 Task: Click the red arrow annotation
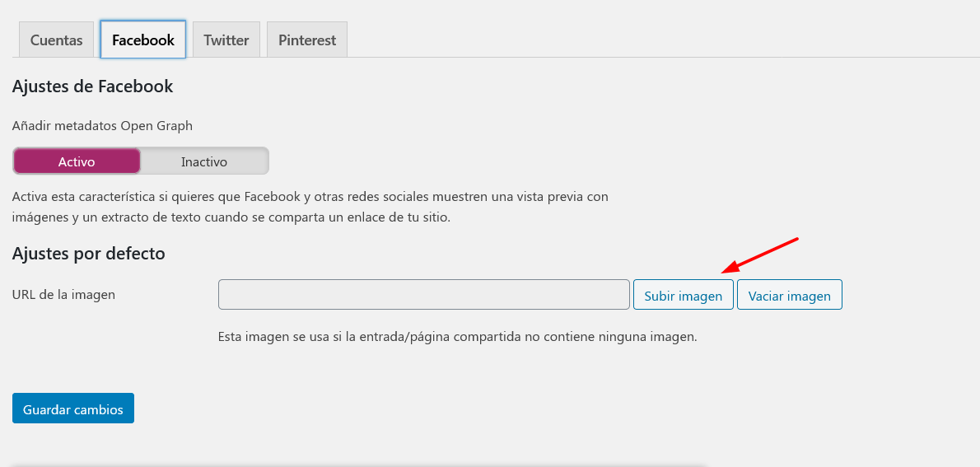pos(760,255)
